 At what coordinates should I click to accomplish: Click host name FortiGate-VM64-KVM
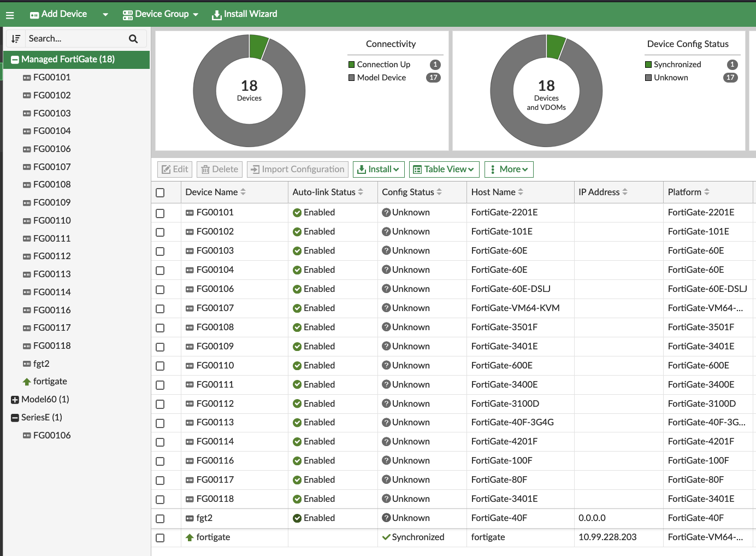click(516, 308)
